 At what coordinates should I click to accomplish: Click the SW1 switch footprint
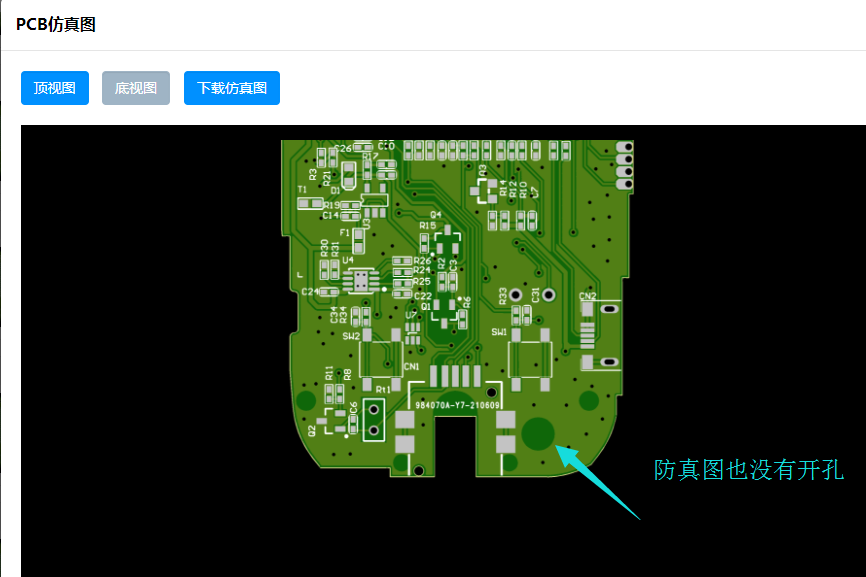tap(529, 359)
